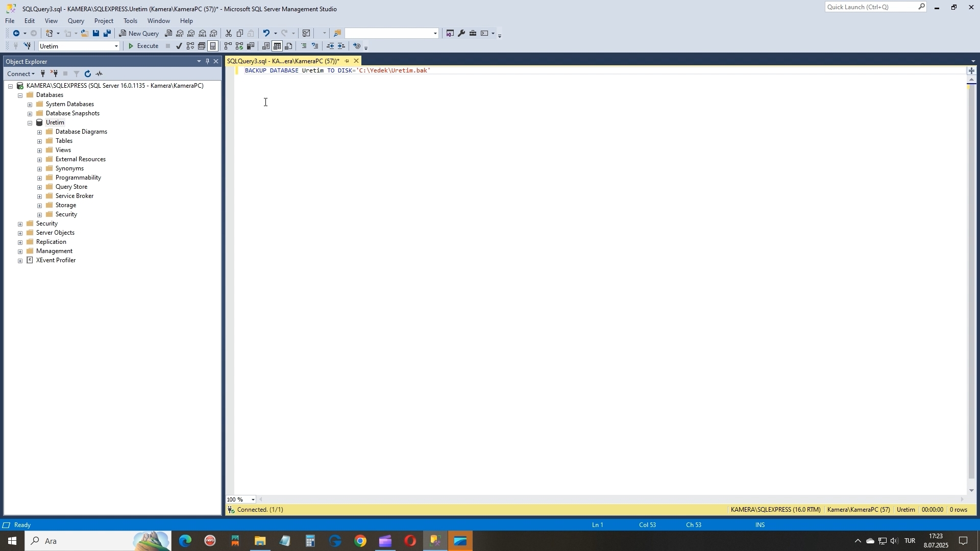Specify values for template parameters icon
Screen dimensions: 980x551
click(357, 46)
